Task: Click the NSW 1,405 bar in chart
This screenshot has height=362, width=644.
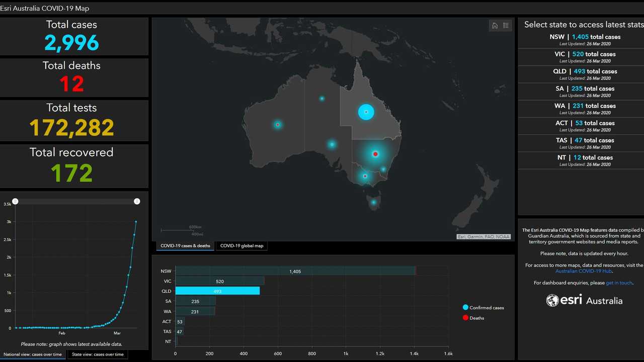Action: pos(295,271)
